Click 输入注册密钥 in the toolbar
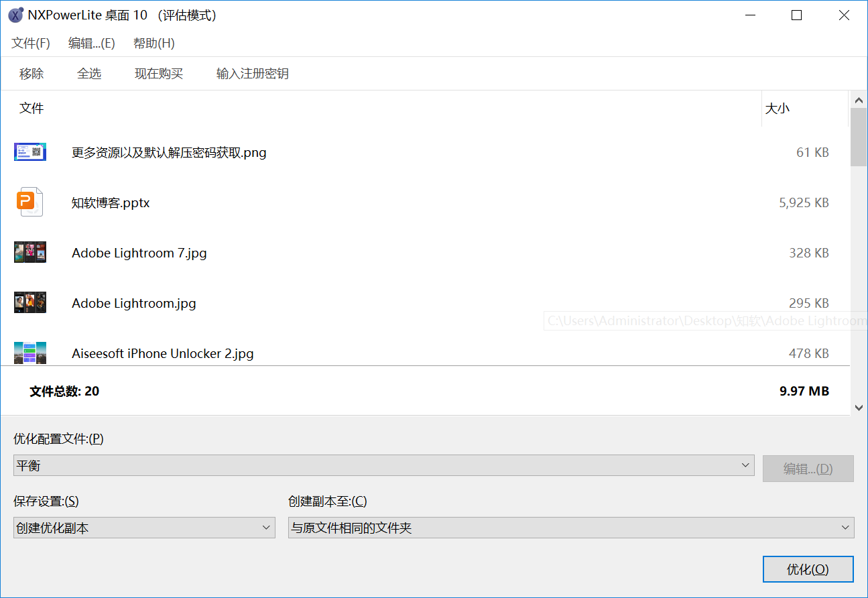 (253, 74)
